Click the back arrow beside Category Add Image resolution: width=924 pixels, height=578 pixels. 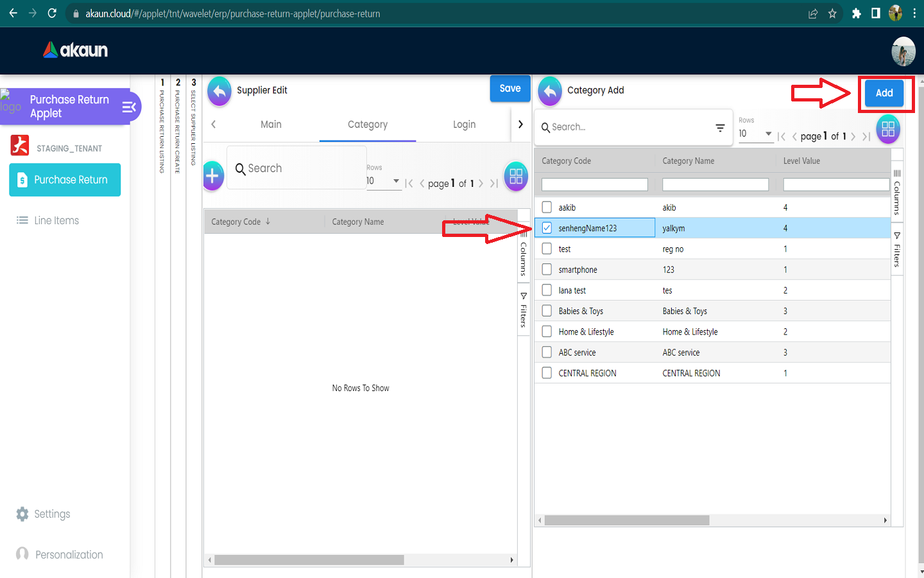point(550,91)
